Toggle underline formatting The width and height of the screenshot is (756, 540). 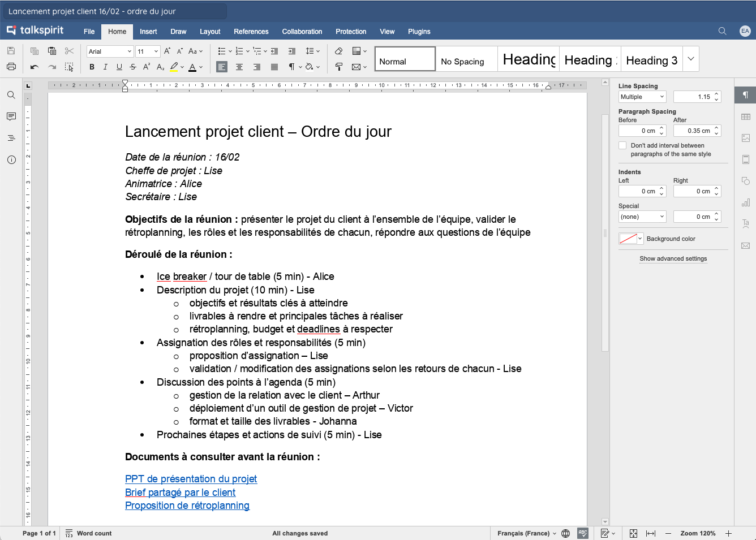(119, 67)
